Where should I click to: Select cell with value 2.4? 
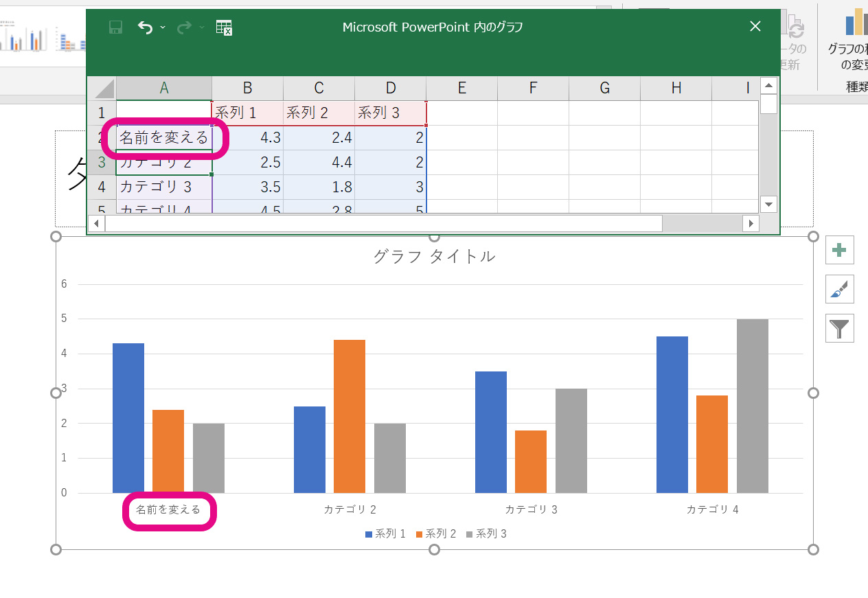pos(319,138)
